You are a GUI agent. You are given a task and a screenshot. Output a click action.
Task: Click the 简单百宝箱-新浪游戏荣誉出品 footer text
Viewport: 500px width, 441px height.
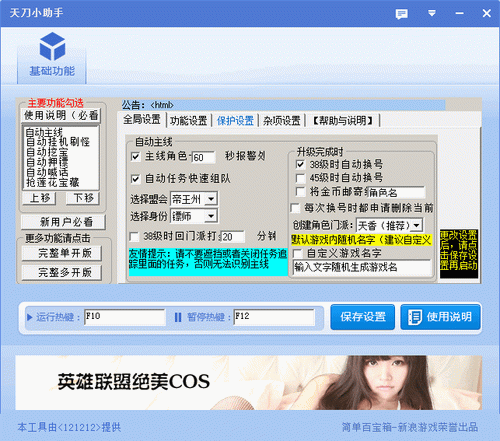pyautogui.click(x=410, y=427)
